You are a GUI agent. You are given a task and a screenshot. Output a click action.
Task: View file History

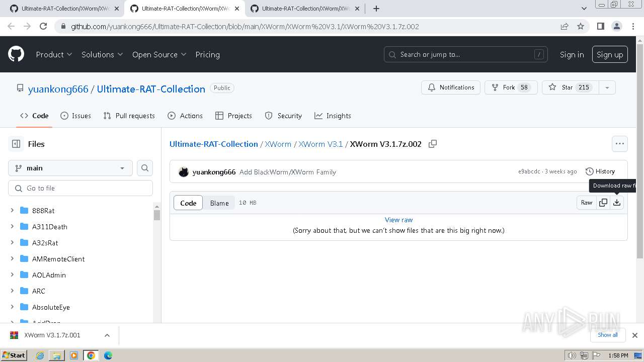coord(600,171)
